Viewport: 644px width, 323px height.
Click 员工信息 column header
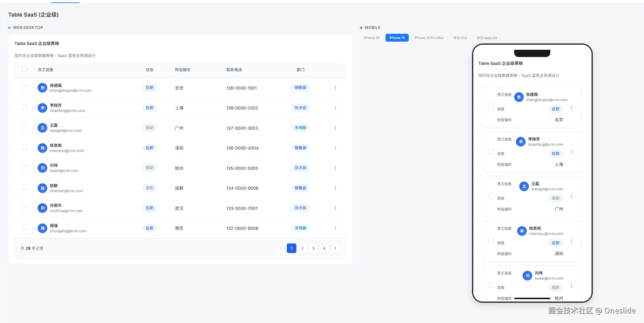[45, 70]
